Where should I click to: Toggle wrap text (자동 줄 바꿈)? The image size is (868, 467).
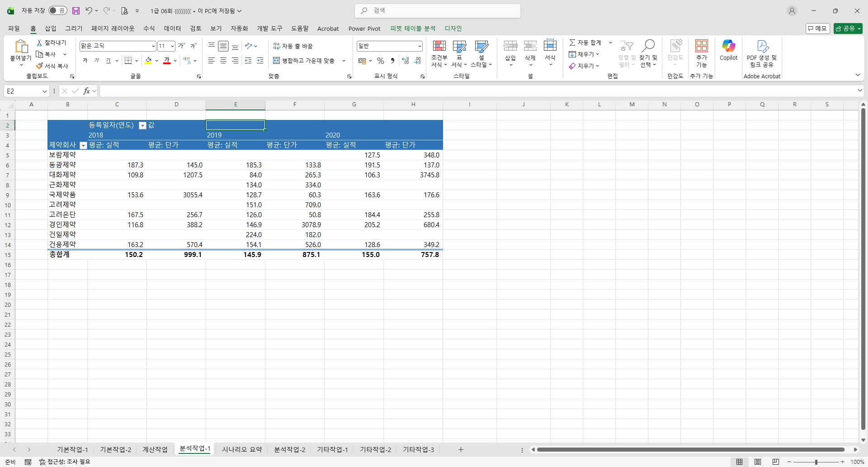tap(293, 46)
